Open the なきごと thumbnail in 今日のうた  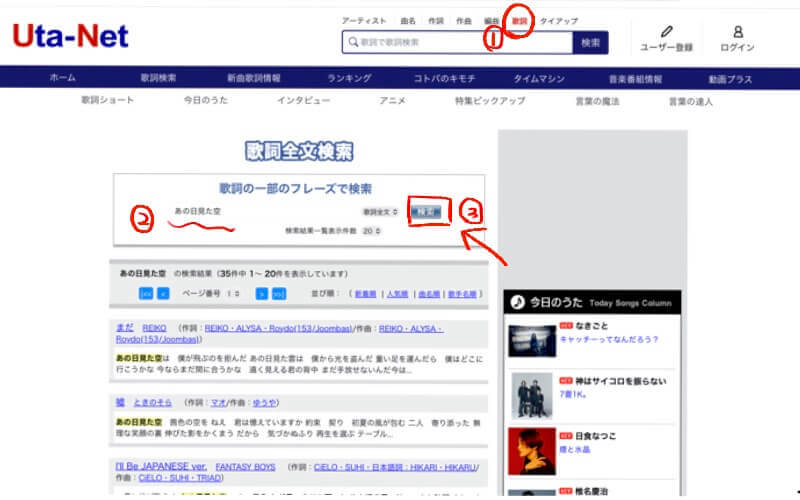click(532, 341)
